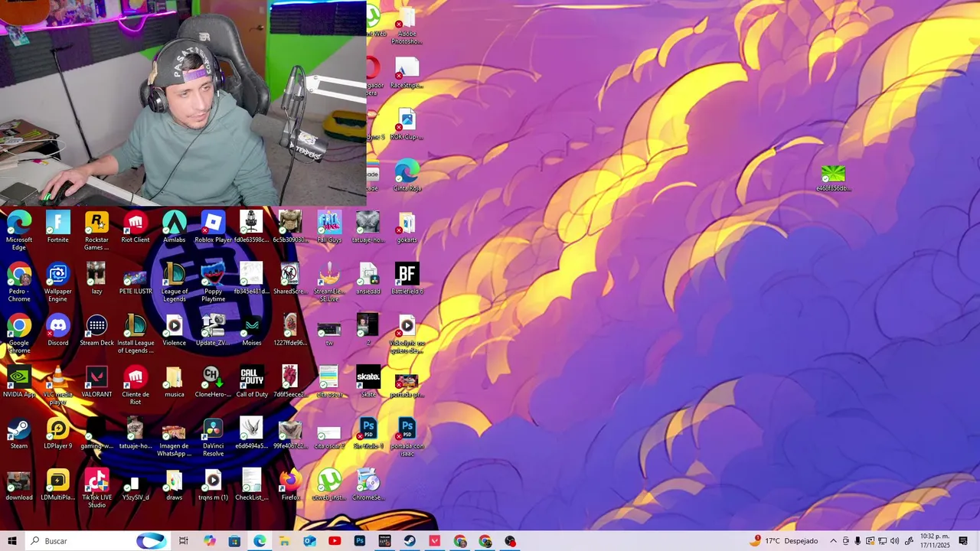Select the Moises desktop icon
The image size is (980, 551).
pos(252,330)
